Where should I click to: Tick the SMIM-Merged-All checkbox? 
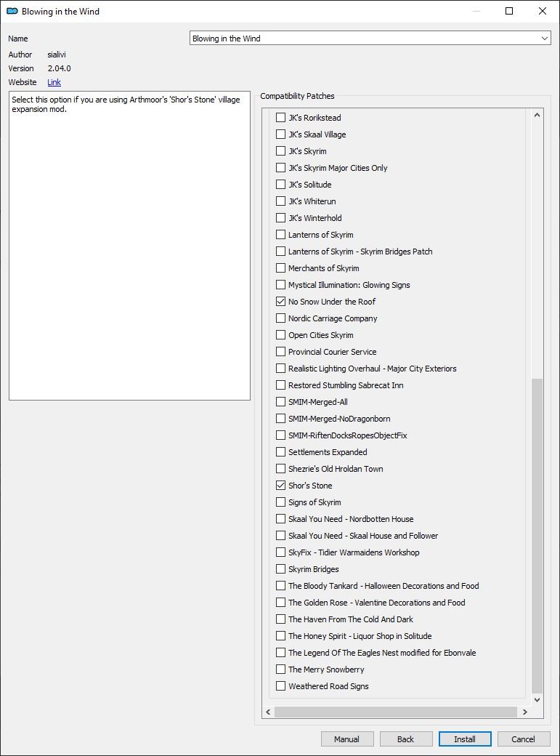[x=280, y=401]
